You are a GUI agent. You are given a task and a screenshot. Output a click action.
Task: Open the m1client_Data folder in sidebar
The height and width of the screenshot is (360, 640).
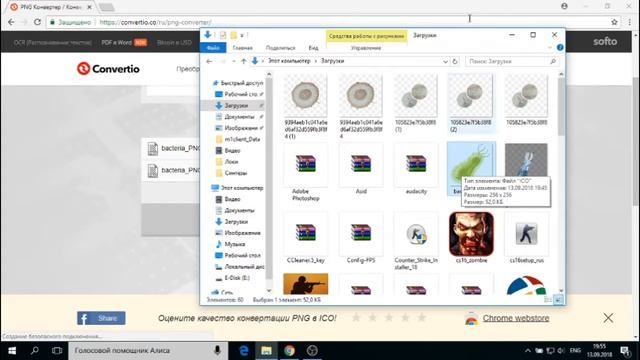(238, 139)
